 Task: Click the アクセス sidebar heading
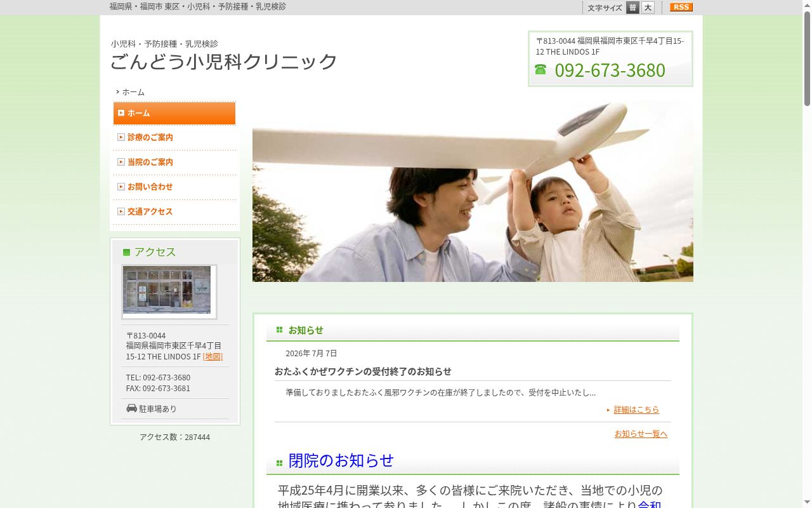coord(155,252)
